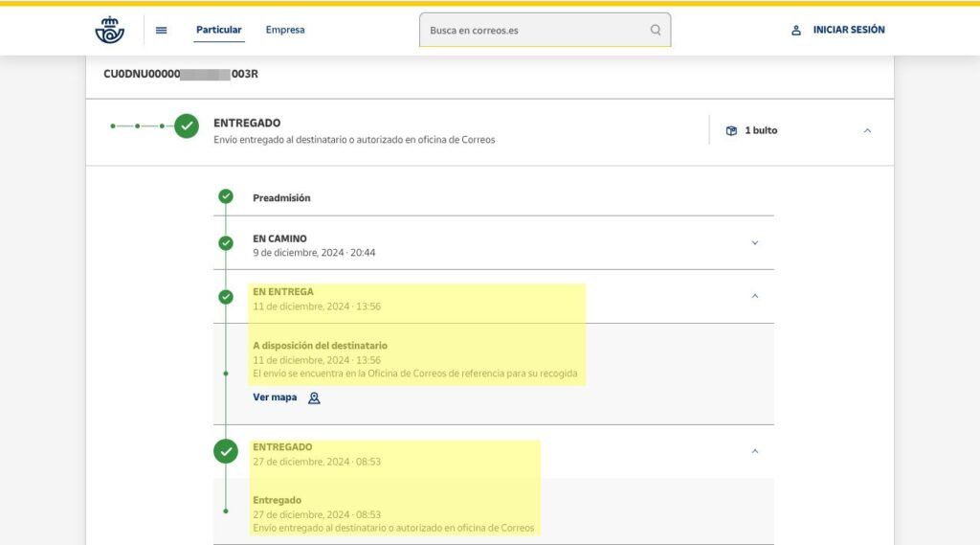The width and height of the screenshot is (980, 545).
Task: Select the tracking code ending in 003R
Action: (x=181, y=74)
